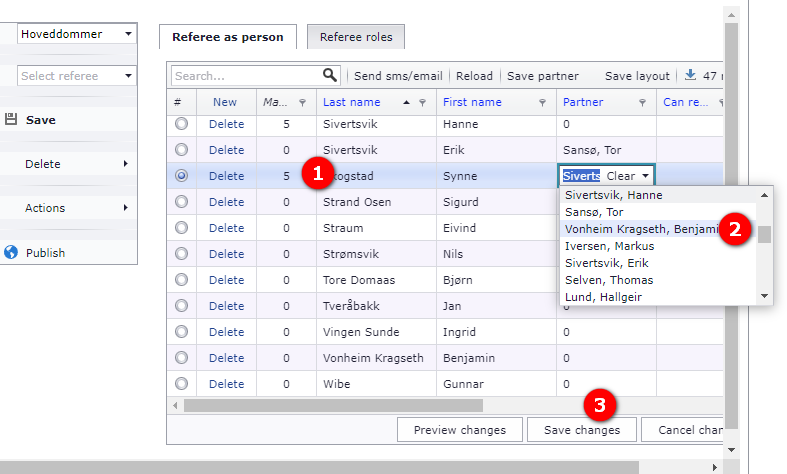Click Save layout in toolbar
The image size is (787, 474).
point(637,76)
